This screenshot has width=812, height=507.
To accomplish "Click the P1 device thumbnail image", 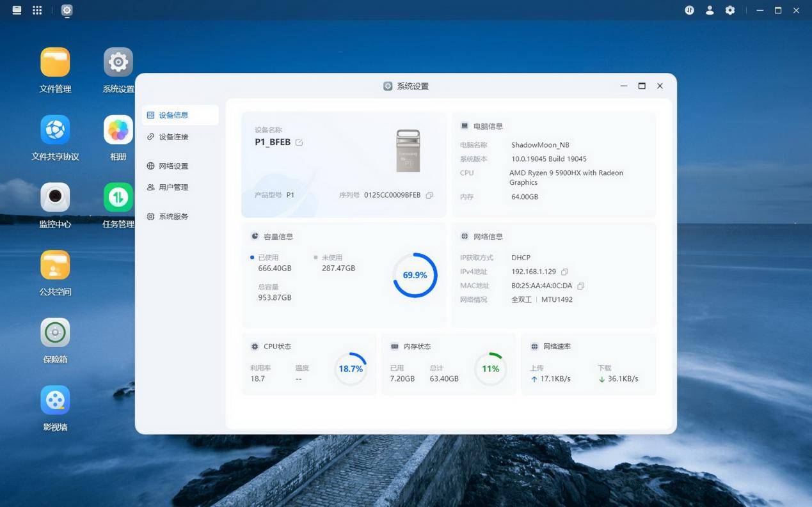I will tap(408, 151).
